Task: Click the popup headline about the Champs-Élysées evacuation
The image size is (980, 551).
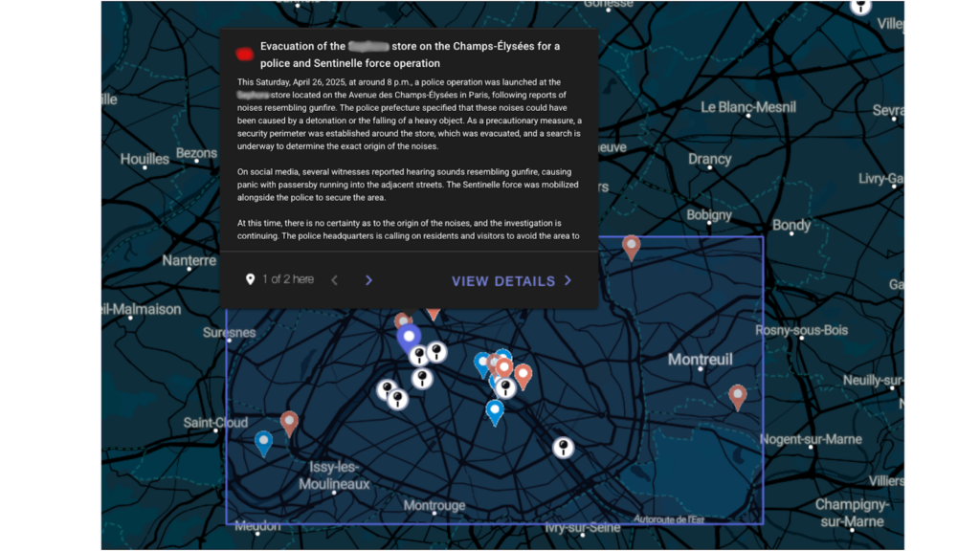Action: click(x=410, y=55)
